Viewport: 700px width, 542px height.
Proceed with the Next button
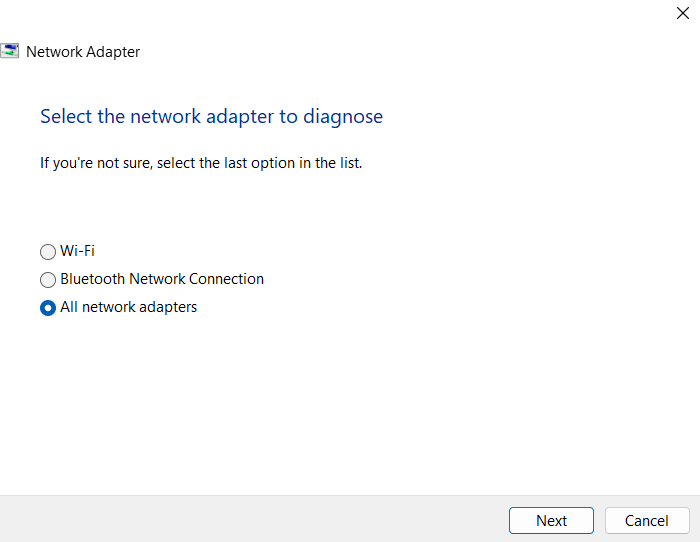tap(551, 520)
